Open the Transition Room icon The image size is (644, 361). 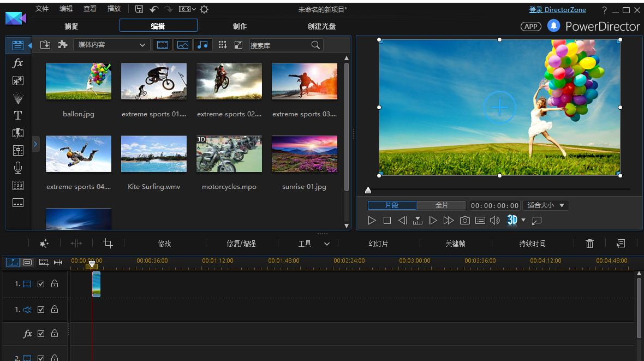[x=17, y=133]
